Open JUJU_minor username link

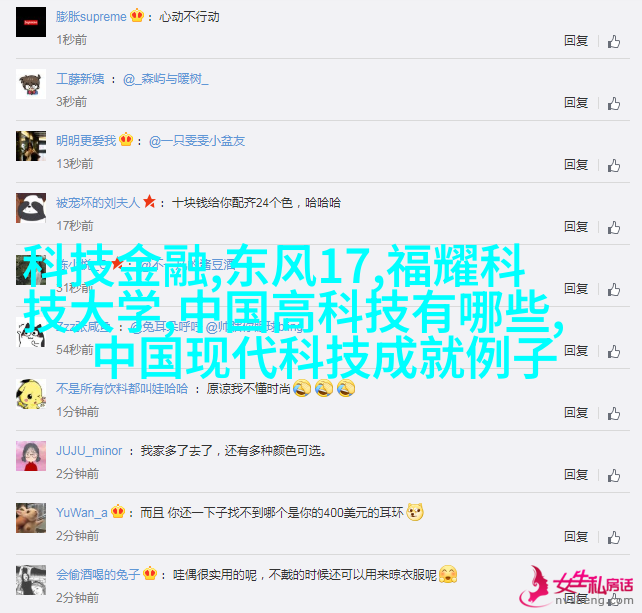click(89, 451)
